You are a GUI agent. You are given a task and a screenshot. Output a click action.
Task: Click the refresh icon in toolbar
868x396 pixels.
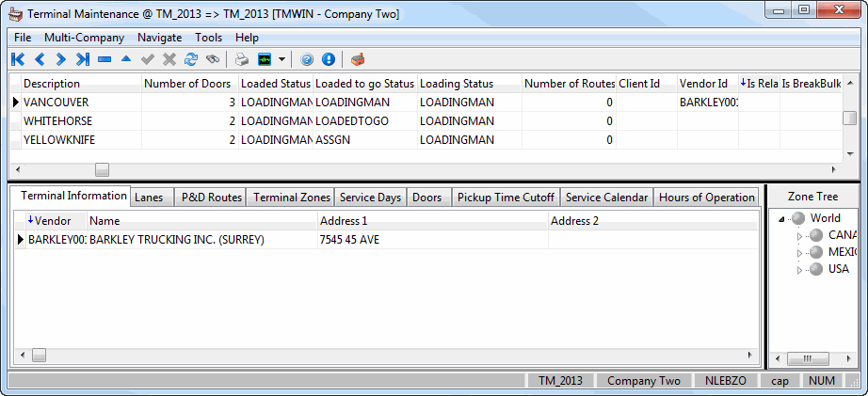click(x=191, y=59)
